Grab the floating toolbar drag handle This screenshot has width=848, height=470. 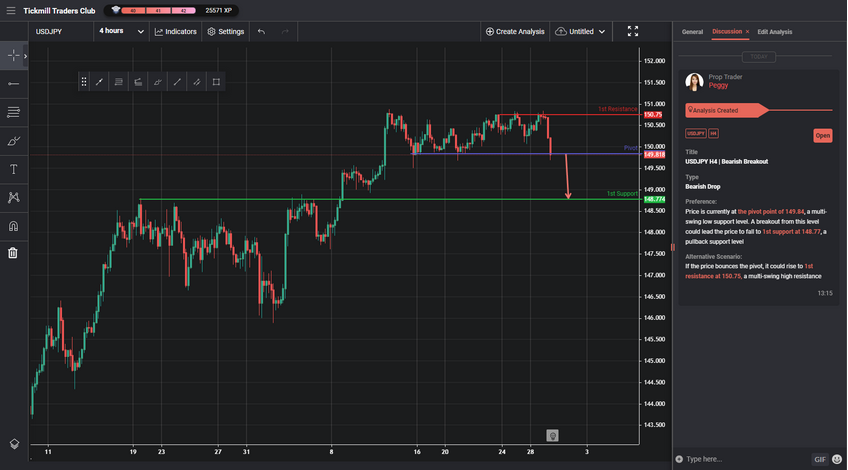pos(84,82)
